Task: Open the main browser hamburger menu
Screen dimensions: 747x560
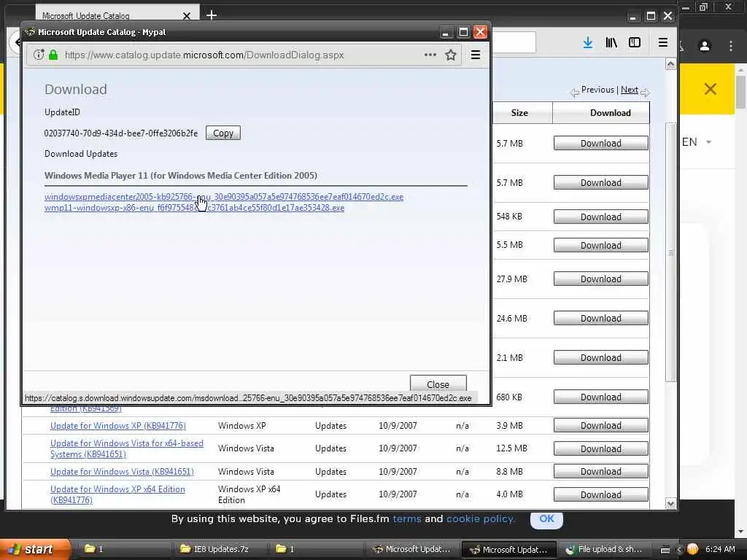Action: [662, 42]
